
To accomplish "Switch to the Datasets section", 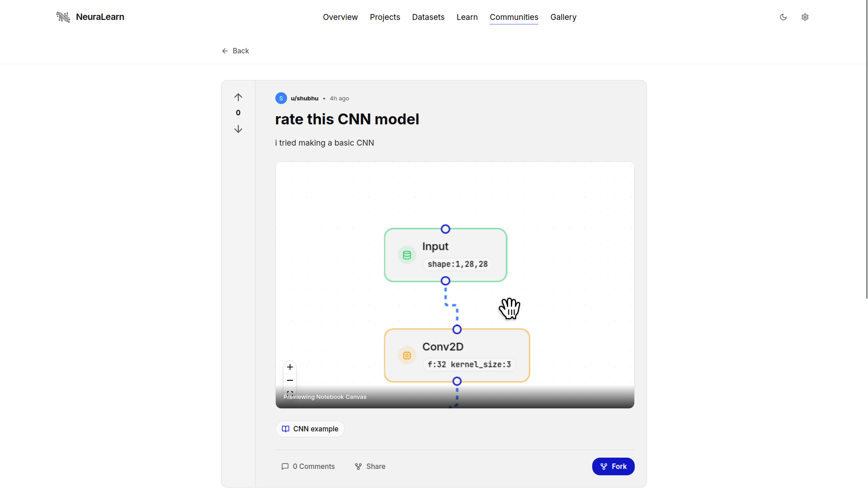I will [428, 17].
